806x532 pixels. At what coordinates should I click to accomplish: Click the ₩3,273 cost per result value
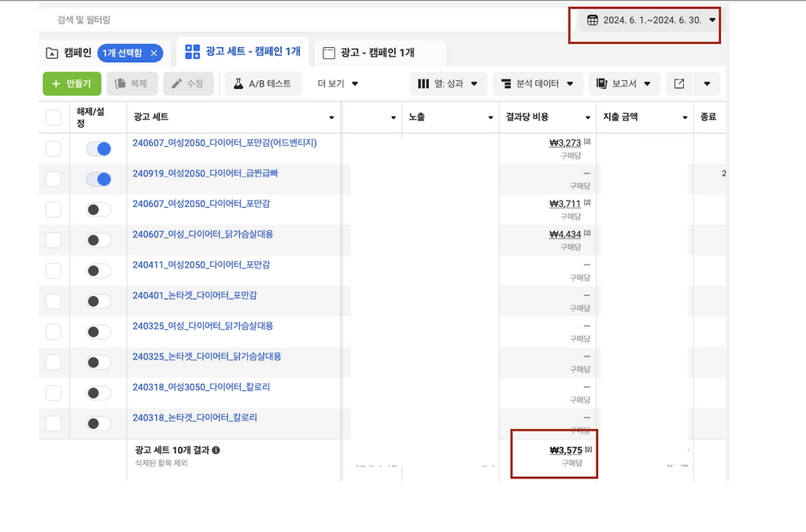pos(565,143)
